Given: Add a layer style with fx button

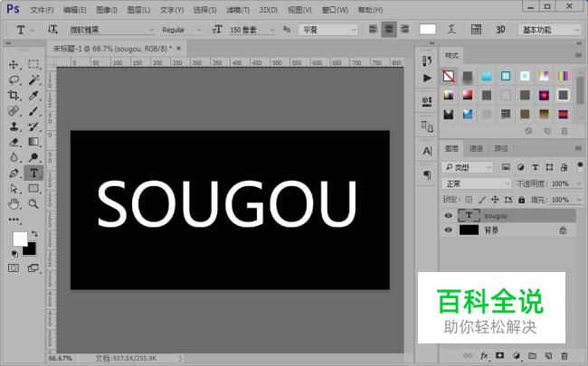Looking at the screenshot, I should [484, 355].
